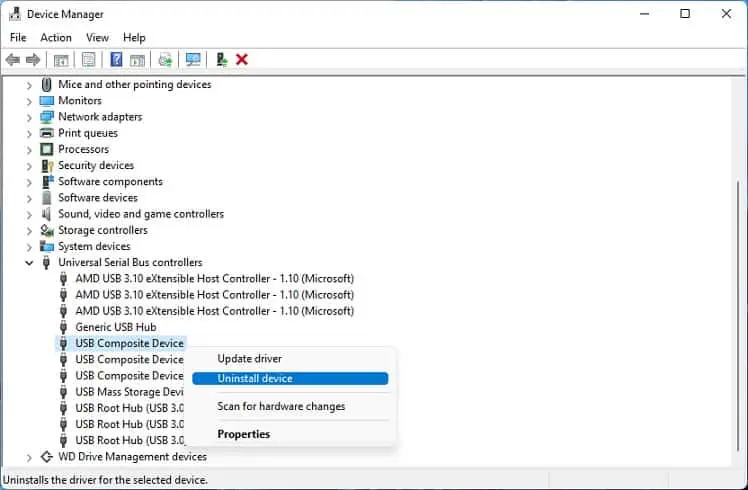Open the Action menu
Image resolution: width=748 pixels, height=490 pixels.
tap(56, 37)
